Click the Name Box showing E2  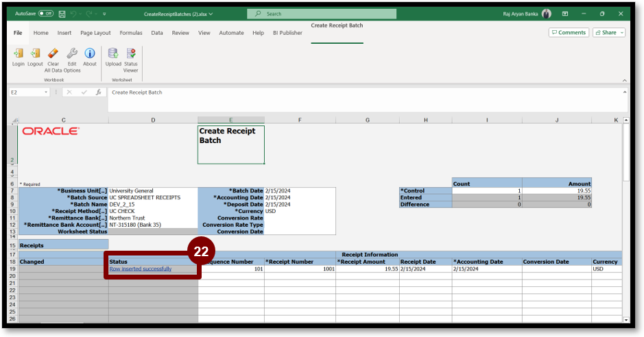tap(25, 92)
